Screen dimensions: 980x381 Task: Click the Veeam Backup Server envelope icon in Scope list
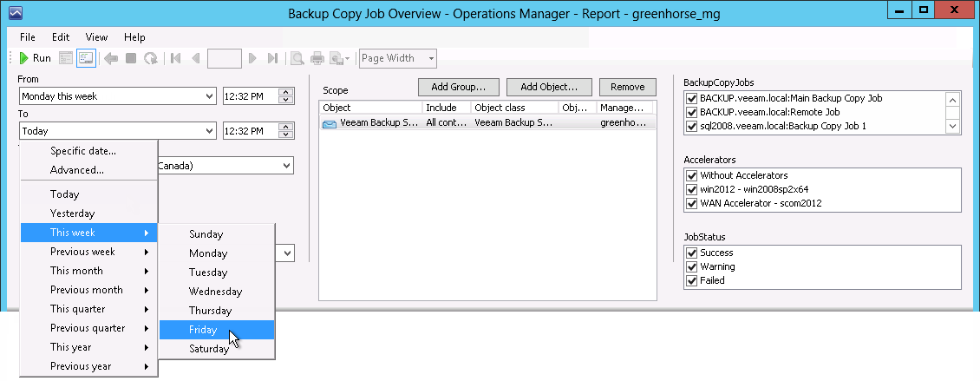click(330, 123)
